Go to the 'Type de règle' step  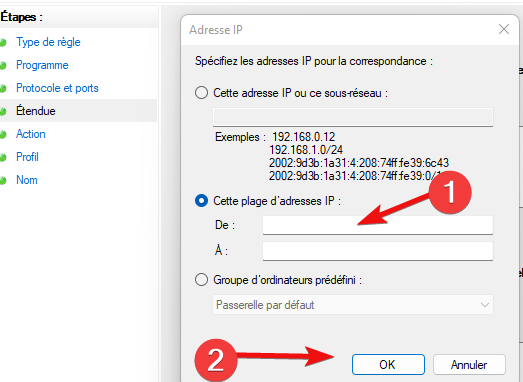click(48, 42)
